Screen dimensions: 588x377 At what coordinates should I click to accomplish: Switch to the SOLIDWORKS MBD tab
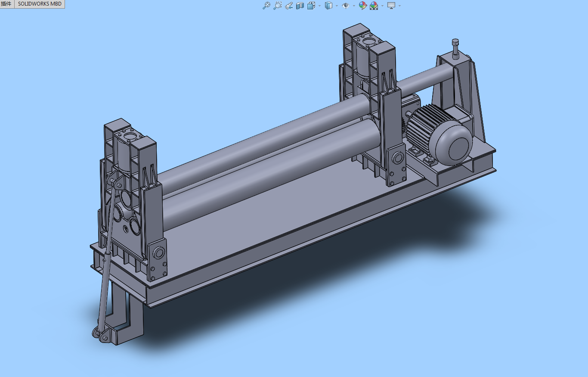(x=40, y=4)
